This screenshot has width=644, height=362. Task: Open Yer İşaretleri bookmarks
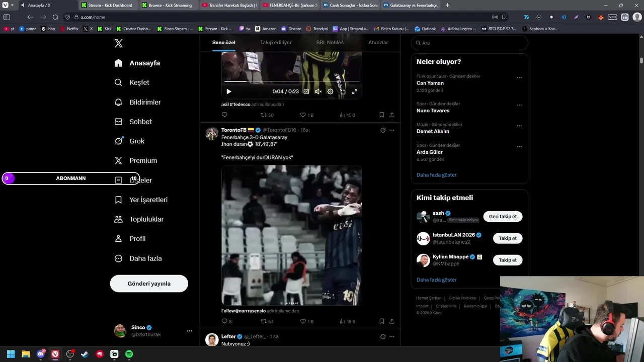pos(141,200)
